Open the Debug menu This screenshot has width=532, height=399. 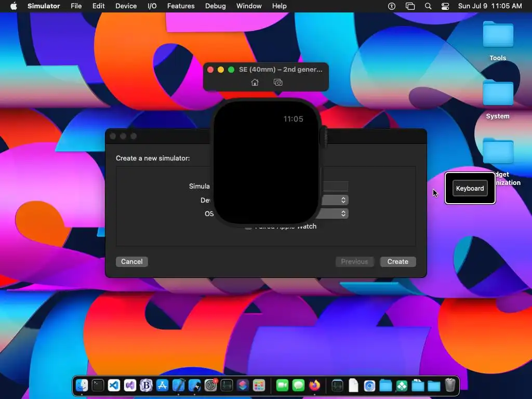216,6
